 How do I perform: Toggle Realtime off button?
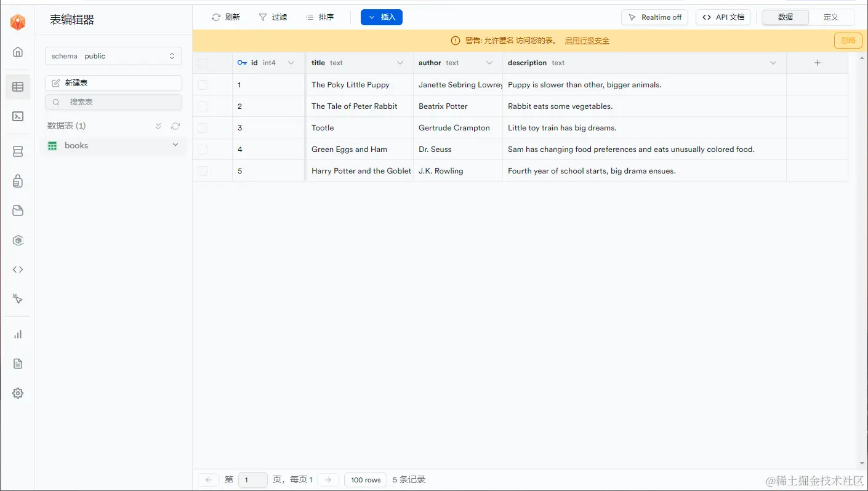pyautogui.click(x=654, y=17)
